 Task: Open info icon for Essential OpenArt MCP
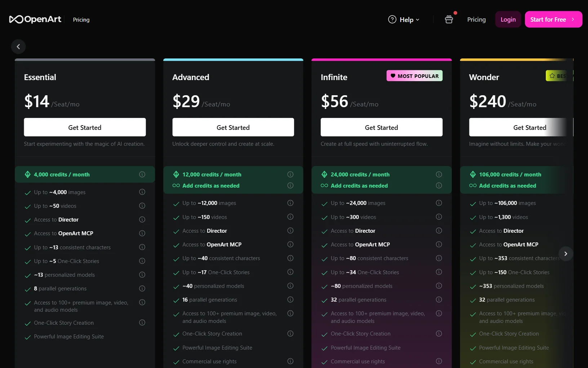click(x=142, y=233)
